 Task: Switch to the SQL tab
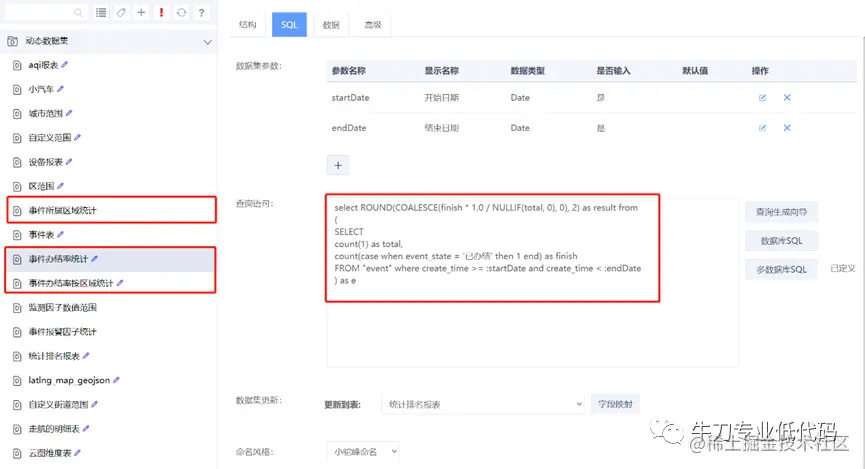(x=289, y=25)
